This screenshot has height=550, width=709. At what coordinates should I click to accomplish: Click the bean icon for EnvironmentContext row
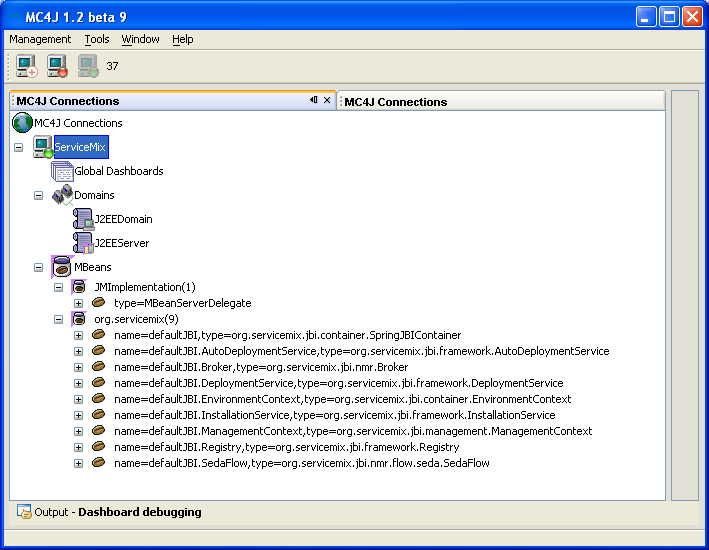[x=98, y=398]
